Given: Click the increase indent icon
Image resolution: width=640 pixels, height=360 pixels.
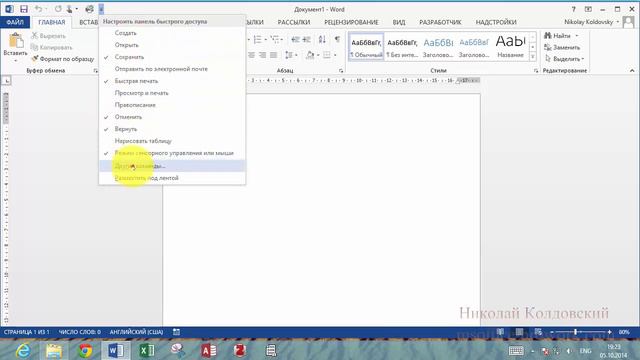Looking at the screenshot, I should [306, 39].
